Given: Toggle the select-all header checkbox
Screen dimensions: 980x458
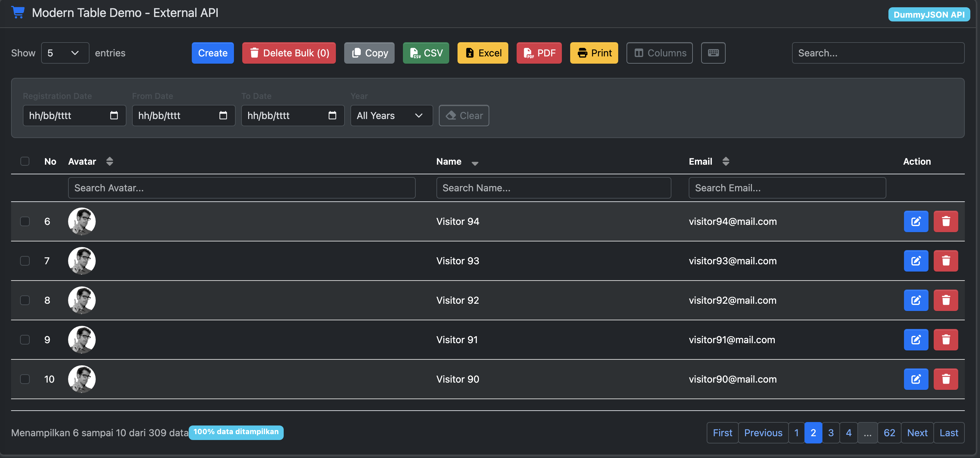Looking at the screenshot, I should (25, 162).
